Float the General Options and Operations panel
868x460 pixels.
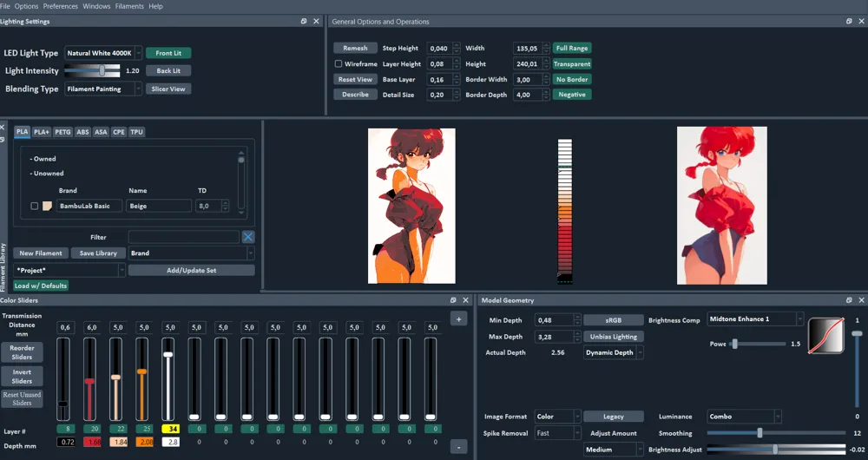point(849,21)
